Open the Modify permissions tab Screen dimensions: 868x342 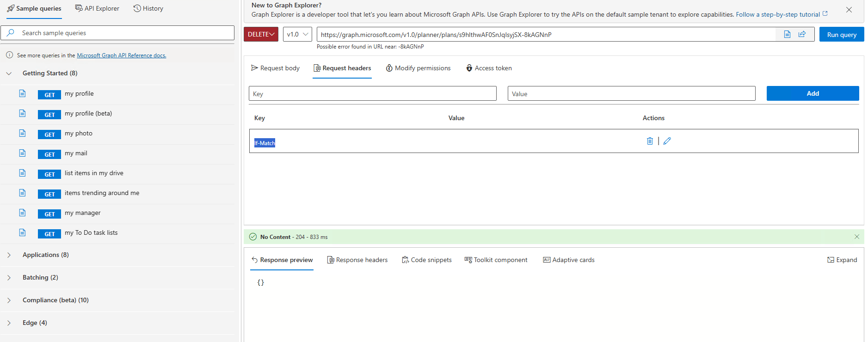click(x=418, y=68)
